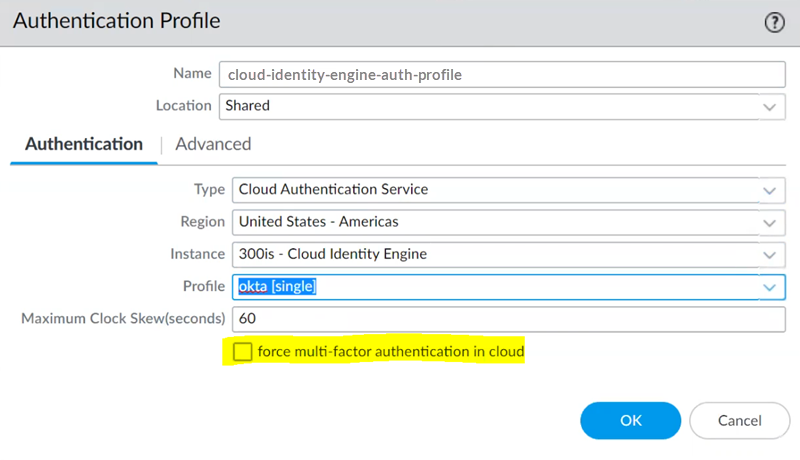Viewport: 800px width, 460px height.
Task: Switch to the Authentication tab
Action: (x=84, y=144)
